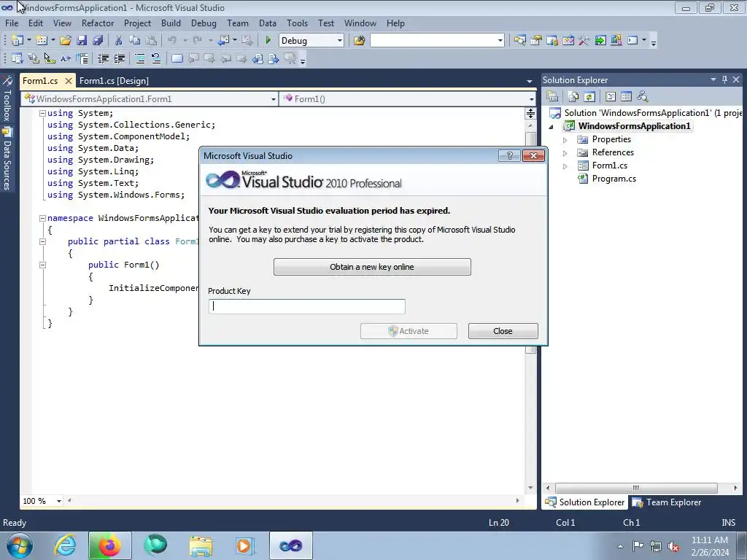
Task: Click the Decrease Line Indent icon
Action: point(103,58)
